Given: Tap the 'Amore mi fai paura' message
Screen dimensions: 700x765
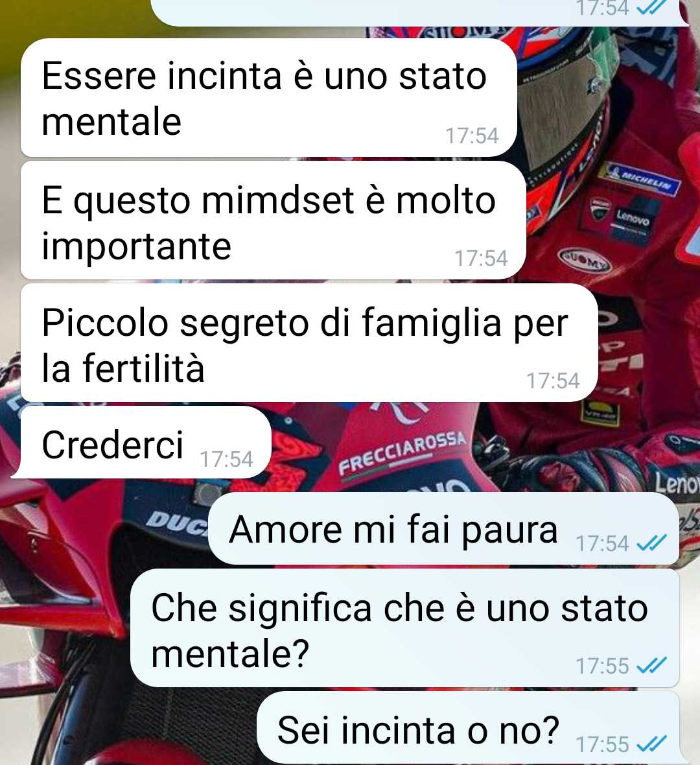Looking at the screenshot, I should tap(443, 528).
